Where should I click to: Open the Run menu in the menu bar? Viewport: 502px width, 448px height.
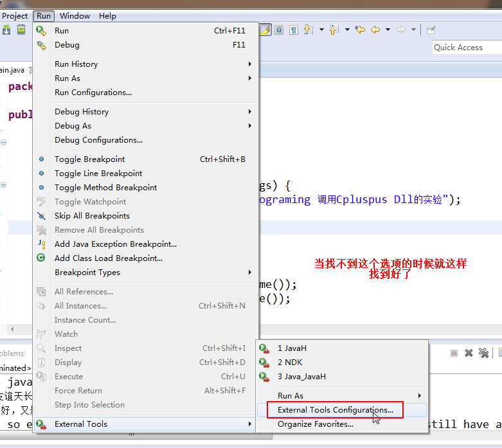(x=44, y=16)
